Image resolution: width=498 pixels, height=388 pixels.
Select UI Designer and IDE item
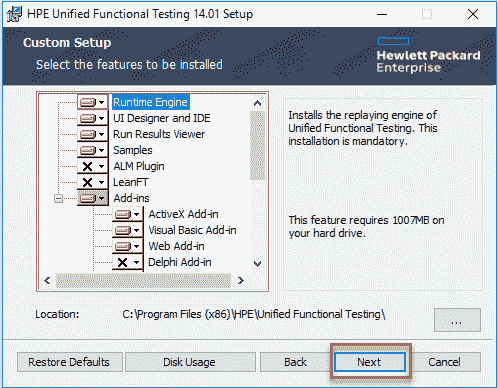click(x=162, y=118)
